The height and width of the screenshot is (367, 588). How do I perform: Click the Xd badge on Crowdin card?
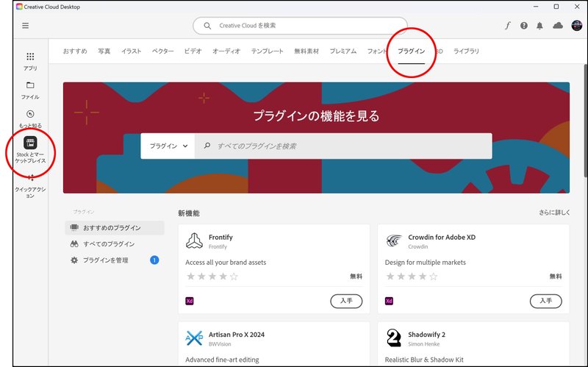pos(389,301)
